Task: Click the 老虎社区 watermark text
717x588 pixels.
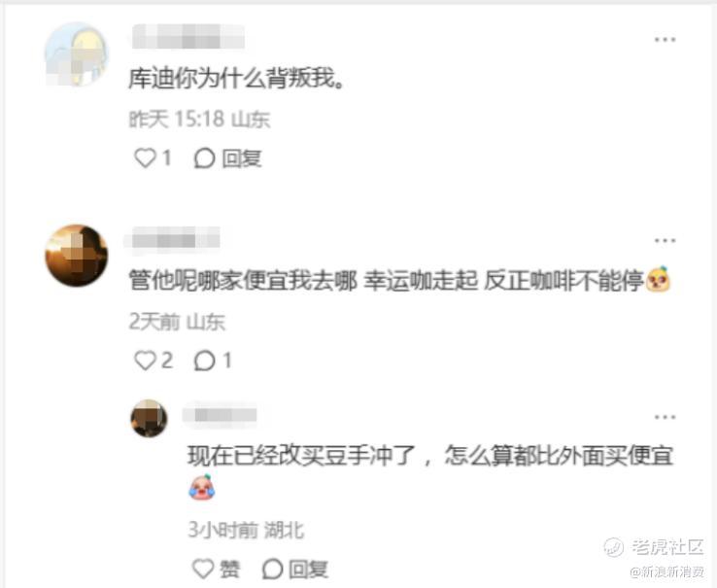Action: point(667,547)
